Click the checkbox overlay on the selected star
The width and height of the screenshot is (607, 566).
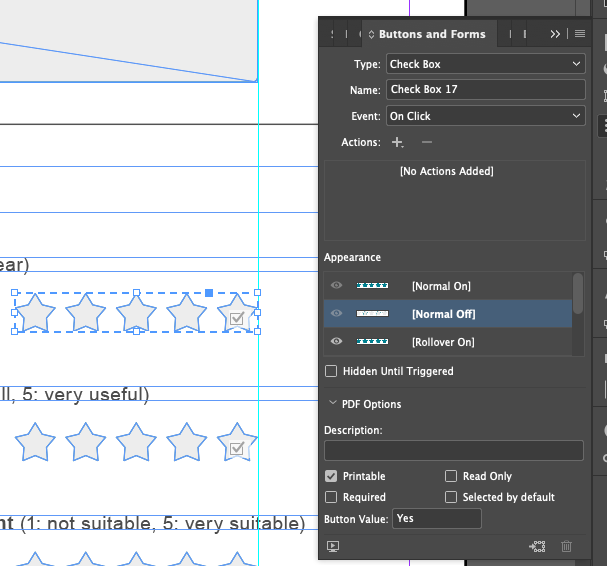coord(237,319)
